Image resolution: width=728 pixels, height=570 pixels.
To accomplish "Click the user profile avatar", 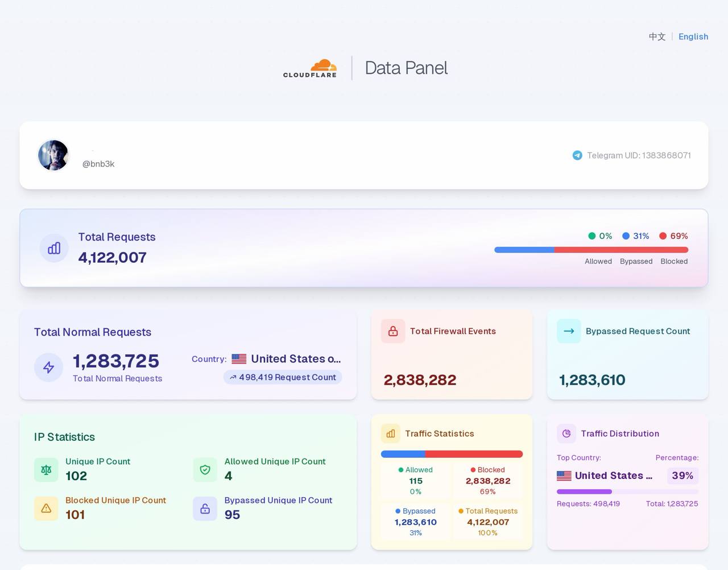I will (x=53, y=155).
